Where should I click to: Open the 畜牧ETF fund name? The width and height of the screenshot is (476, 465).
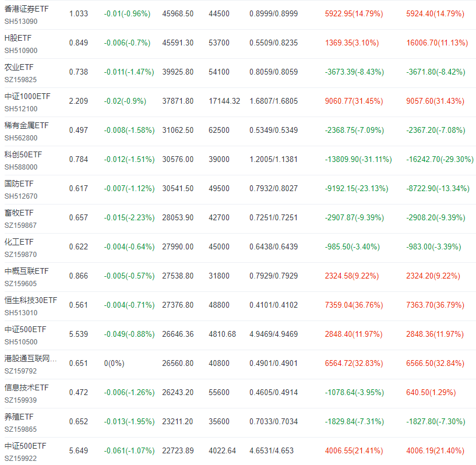[x=19, y=213]
